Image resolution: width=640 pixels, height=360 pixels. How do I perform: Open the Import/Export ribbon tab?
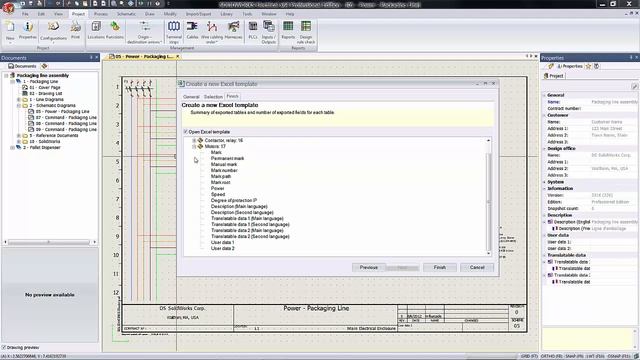(x=198, y=14)
